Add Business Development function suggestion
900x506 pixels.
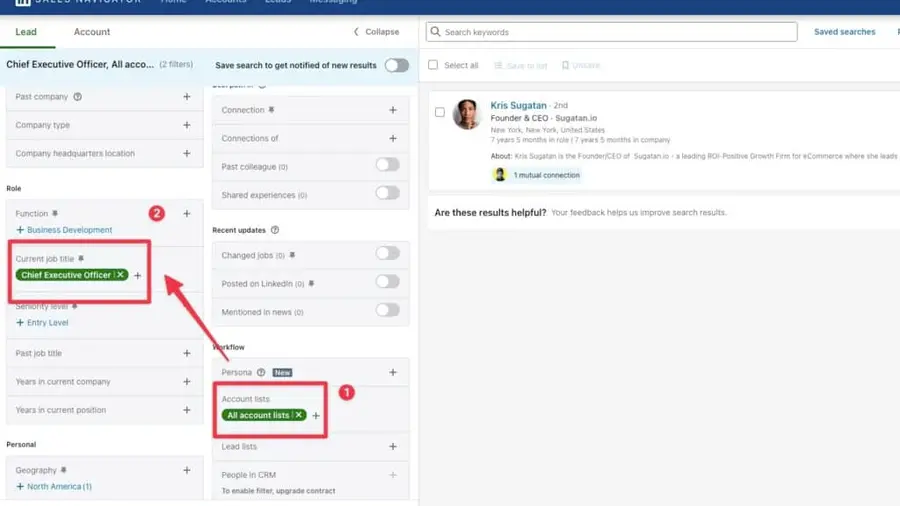click(x=64, y=229)
